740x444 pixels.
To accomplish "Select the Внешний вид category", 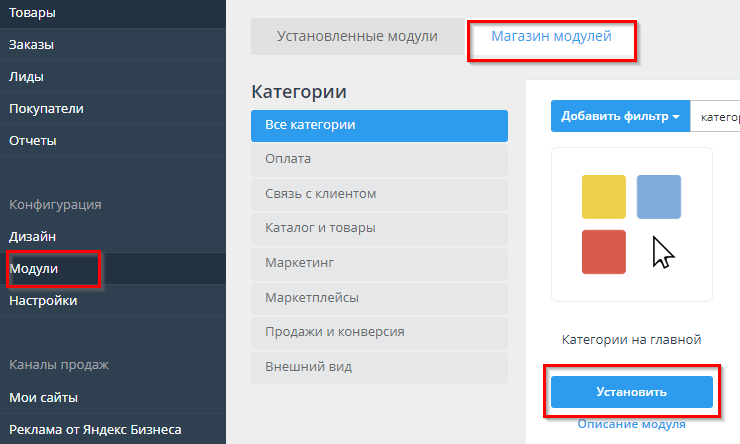I will (379, 367).
